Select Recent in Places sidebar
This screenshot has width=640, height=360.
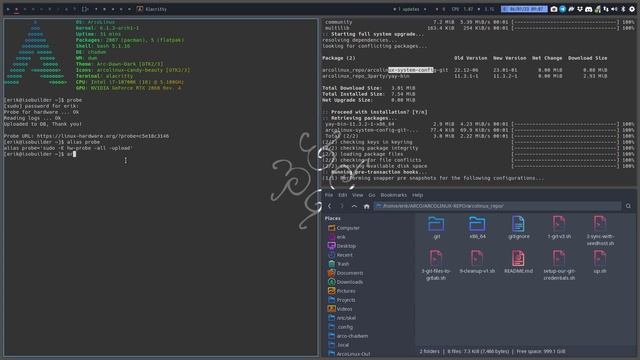pyautogui.click(x=340, y=255)
